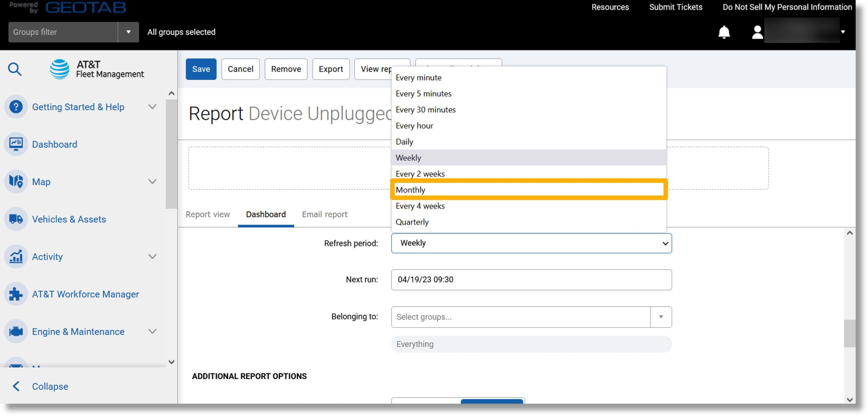This screenshot has height=416, width=868.
Task: Click the sidebar scroll down arrow
Action: 172,362
